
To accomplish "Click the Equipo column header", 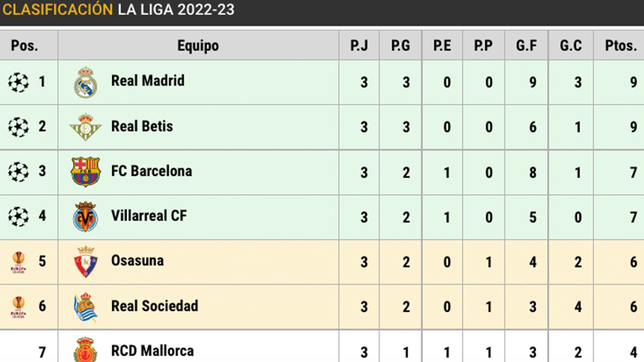I will click(x=198, y=46).
